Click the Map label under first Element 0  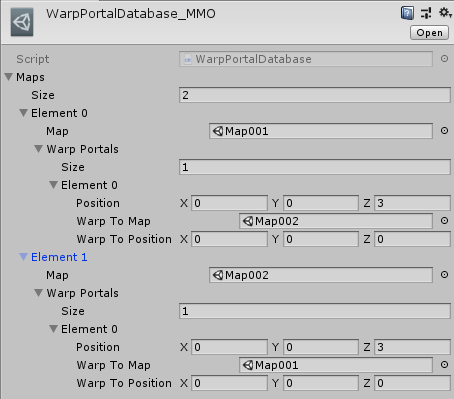57,131
